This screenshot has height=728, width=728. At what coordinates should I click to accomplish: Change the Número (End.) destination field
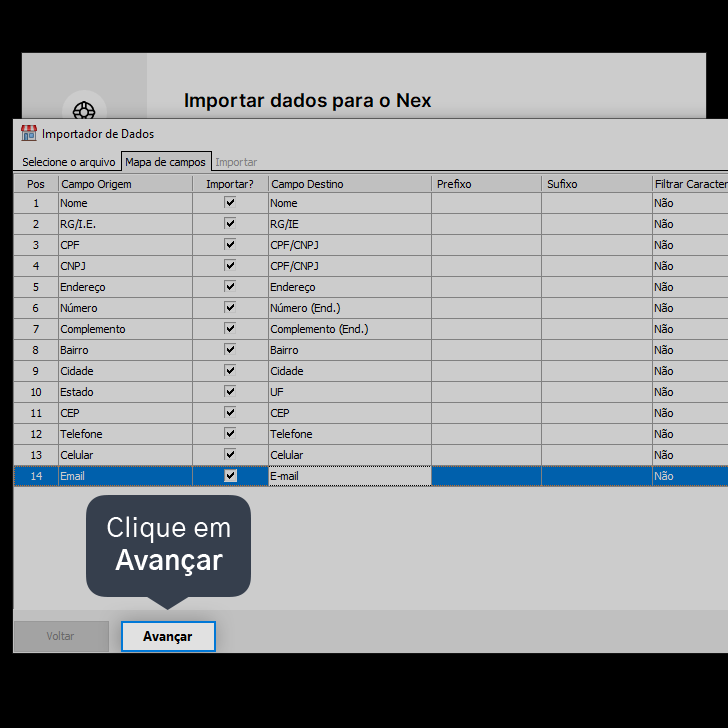click(350, 308)
